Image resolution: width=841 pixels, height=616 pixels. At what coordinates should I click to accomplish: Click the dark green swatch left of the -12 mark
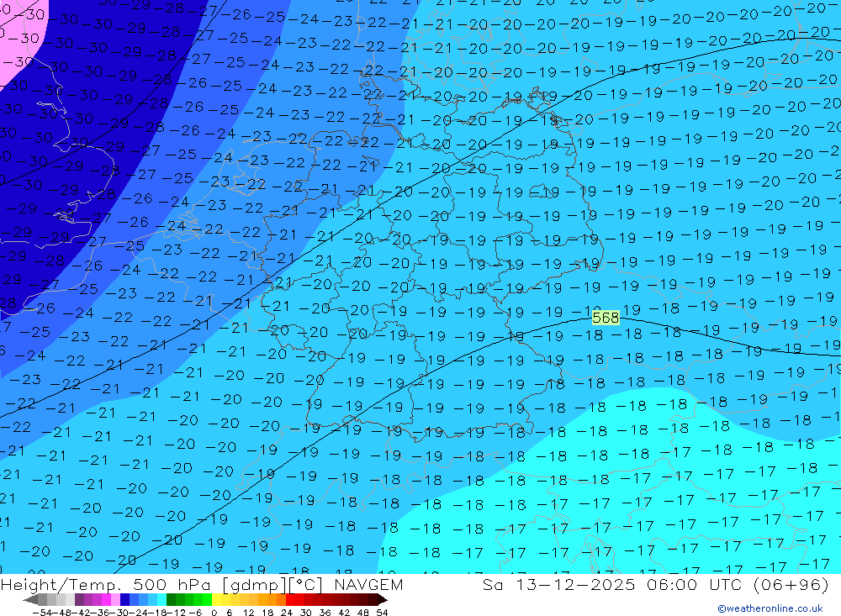pos(171,599)
